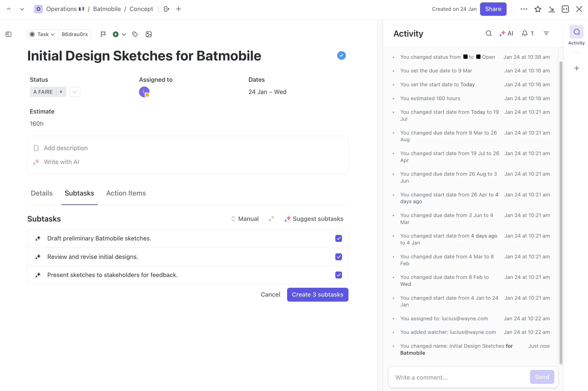Minimize task with the arrow tray icon
Screen dimensions: 588x391
point(551,9)
